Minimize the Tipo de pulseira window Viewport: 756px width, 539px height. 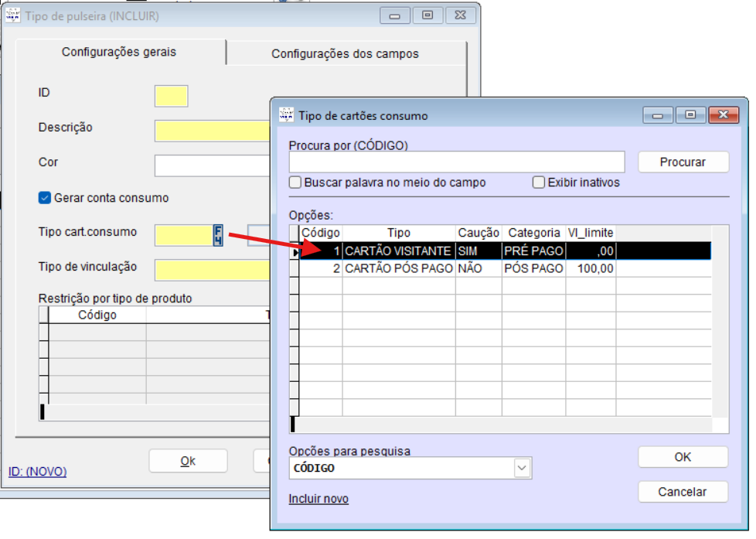[x=395, y=15]
